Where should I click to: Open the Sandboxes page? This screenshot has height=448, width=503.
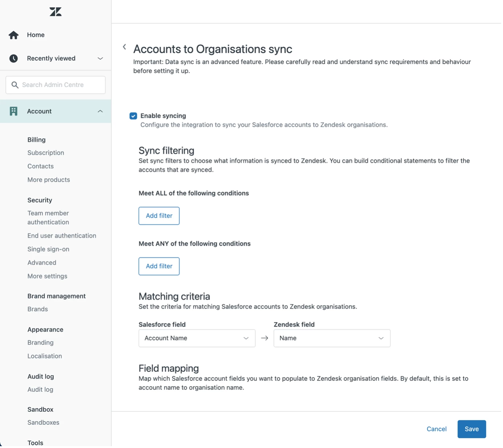click(x=43, y=423)
